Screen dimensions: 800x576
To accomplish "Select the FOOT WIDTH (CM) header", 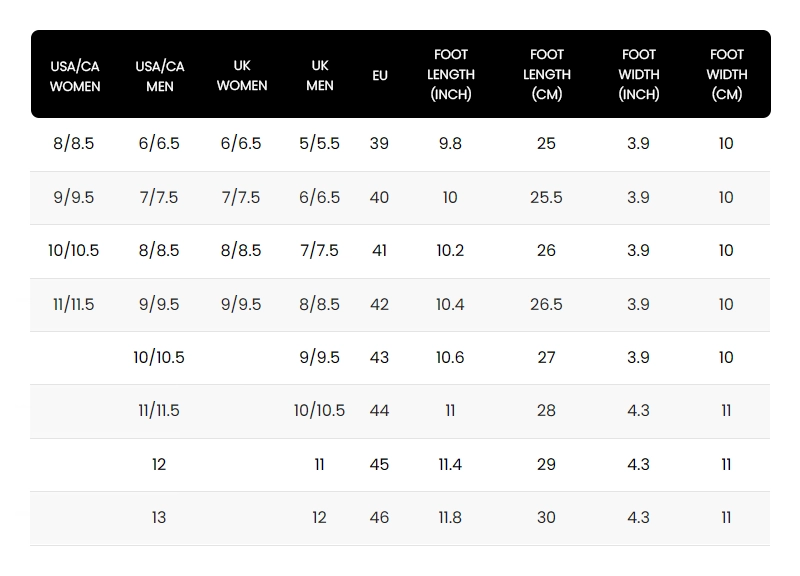I will [x=727, y=75].
